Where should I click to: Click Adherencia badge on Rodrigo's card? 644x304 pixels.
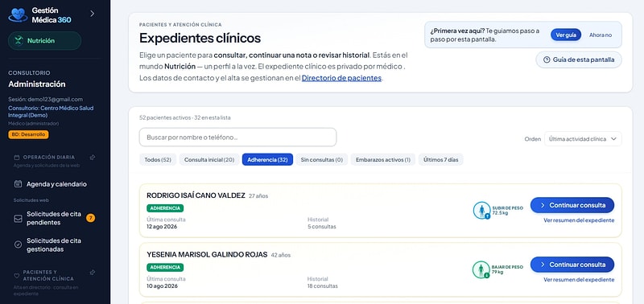[x=165, y=208]
